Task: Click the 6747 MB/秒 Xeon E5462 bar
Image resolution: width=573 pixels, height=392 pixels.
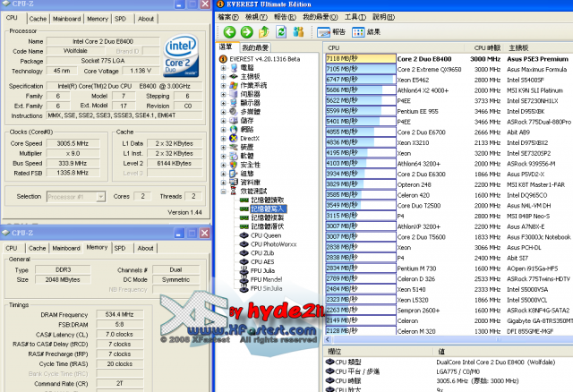Action: pyautogui.click(x=361, y=80)
